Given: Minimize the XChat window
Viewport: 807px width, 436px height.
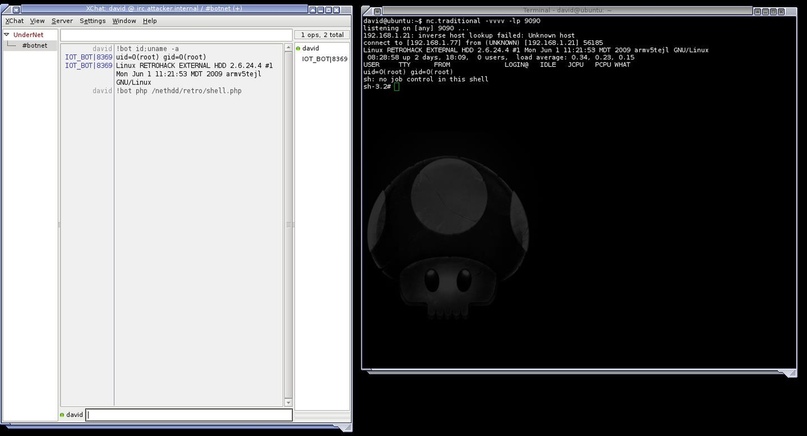Looking at the screenshot, I should point(320,9).
